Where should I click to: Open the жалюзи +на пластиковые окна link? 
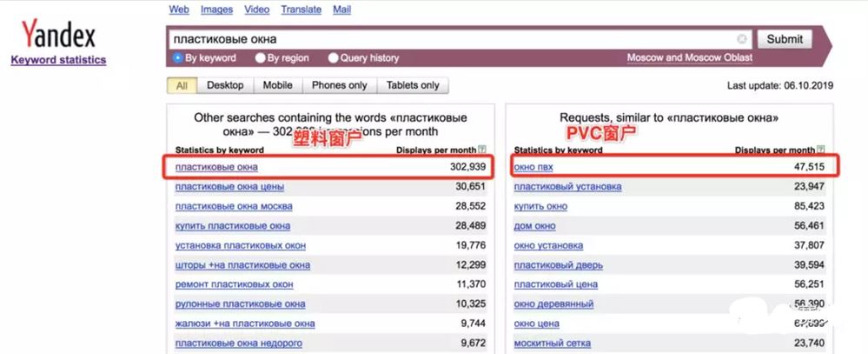pyautogui.click(x=245, y=324)
